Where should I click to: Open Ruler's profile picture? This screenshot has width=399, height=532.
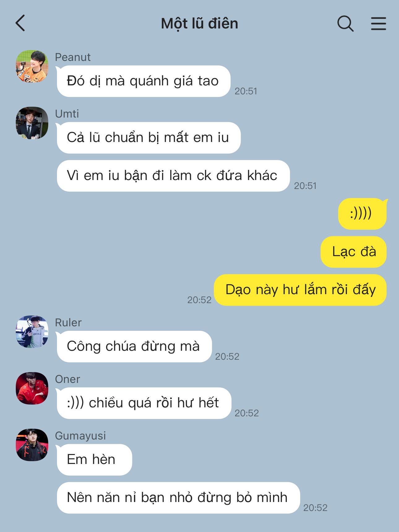pyautogui.click(x=32, y=332)
